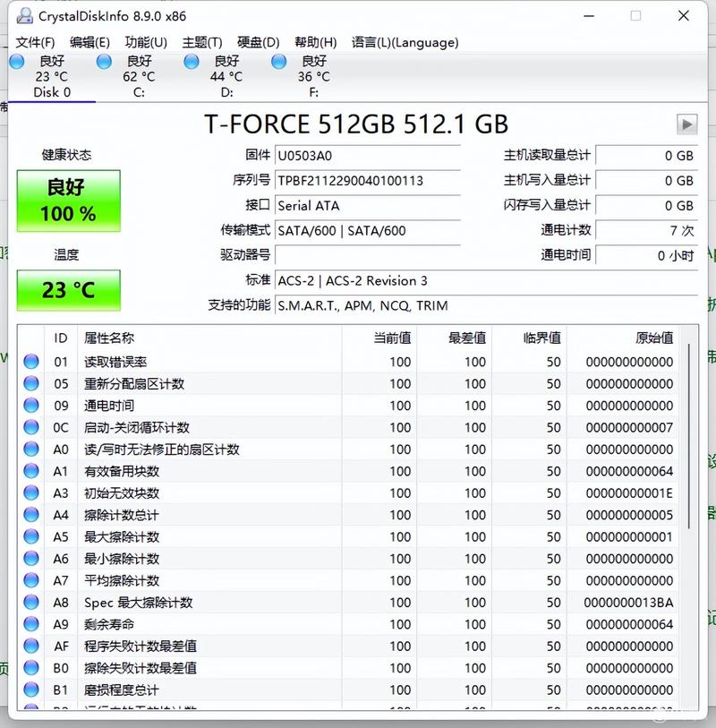Select the C: drive tab at 62 °C

[140, 77]
